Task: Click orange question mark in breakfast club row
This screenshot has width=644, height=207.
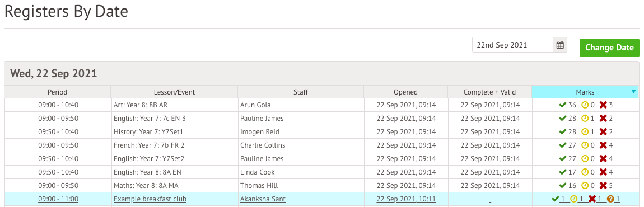Action: click(x=610, y=199)
